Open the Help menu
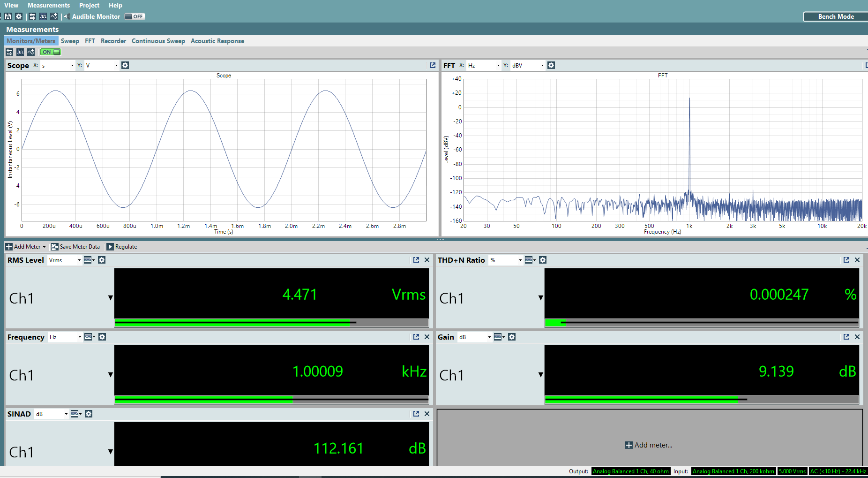Image resolution: width=868 pixels, height=478 pixels. [115, 5]
